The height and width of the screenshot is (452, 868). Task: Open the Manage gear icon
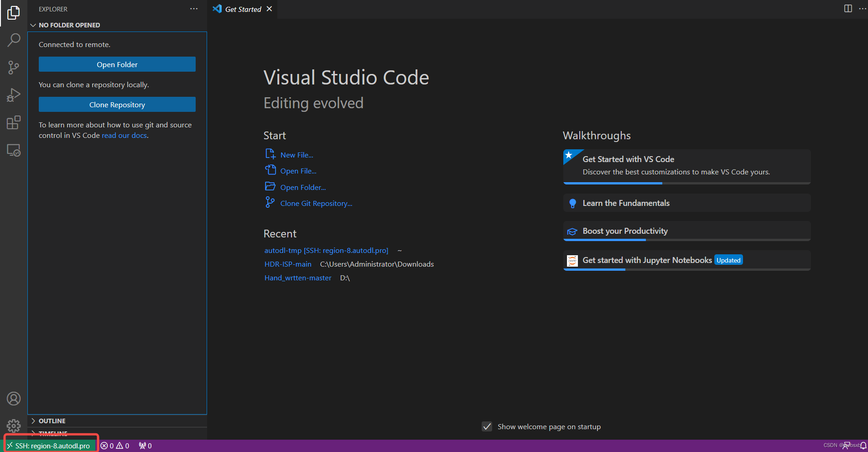[x=14, y=426]
